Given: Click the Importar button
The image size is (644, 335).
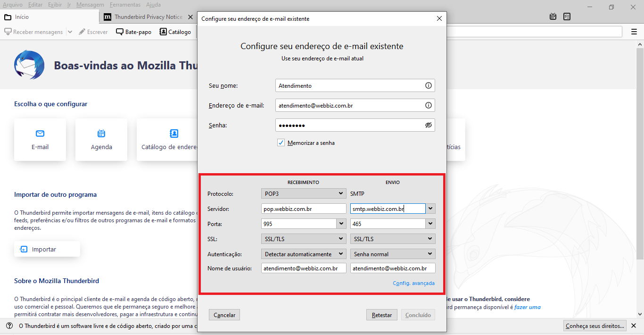Looking at the screenshot, I should (47, 249).
